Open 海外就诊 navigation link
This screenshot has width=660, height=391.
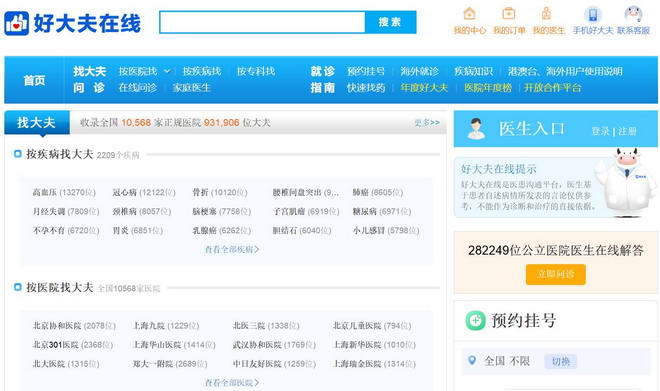[419, 71]
